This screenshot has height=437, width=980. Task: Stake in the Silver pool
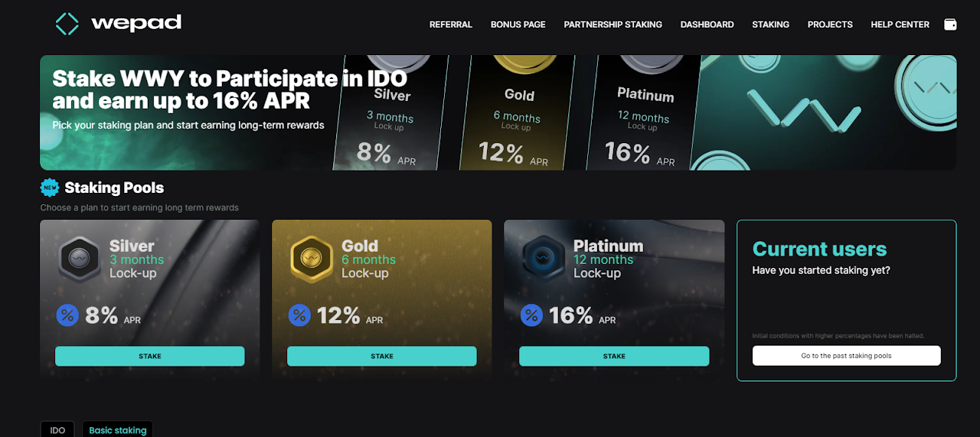tap(150, 356)
